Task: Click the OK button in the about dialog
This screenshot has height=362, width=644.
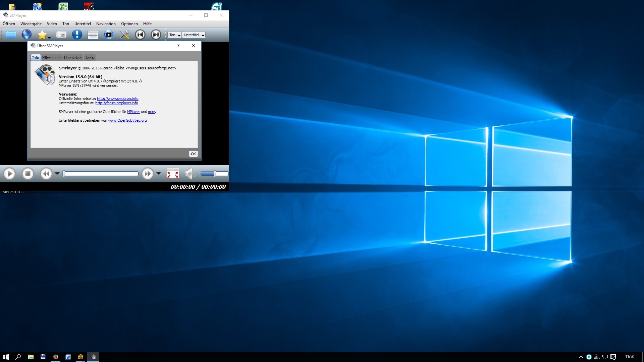Action: tap(193, 154)
